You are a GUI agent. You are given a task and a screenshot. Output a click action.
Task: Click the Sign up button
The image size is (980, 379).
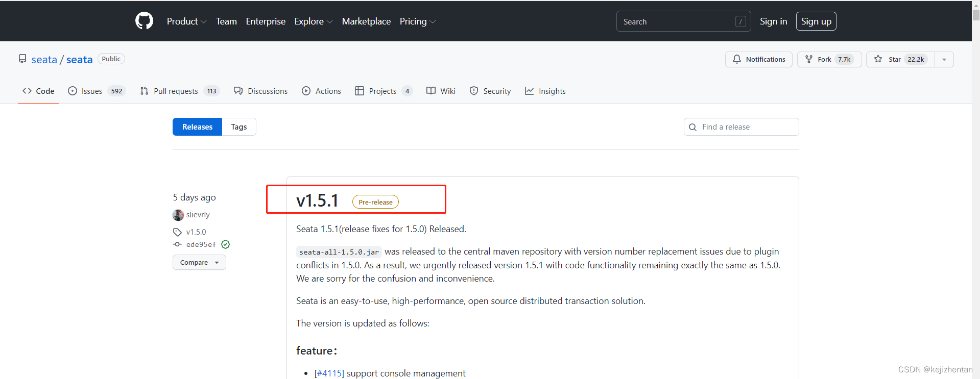[x=816, y=21]
